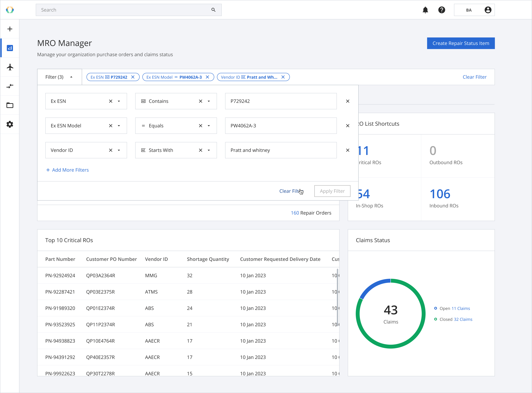Screen dimensions: 532x393
Task: Open the settings gear sidebar icon
Action: [10, 124]
